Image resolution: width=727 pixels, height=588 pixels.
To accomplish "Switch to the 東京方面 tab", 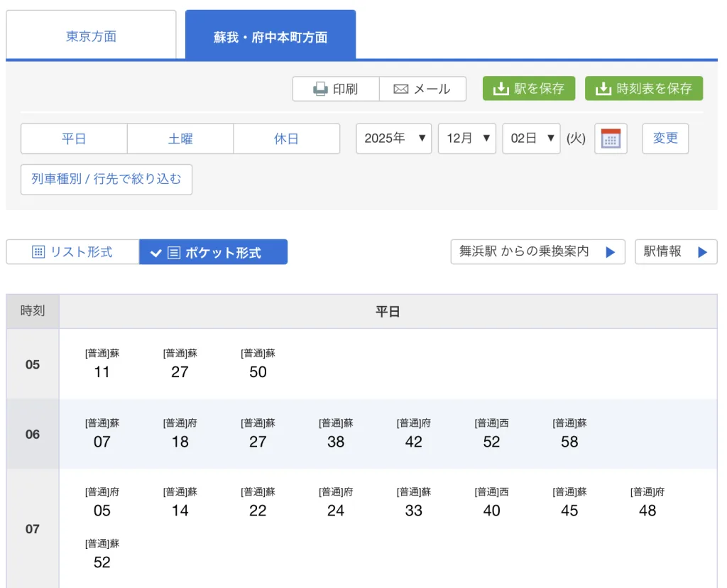I will pyautogui.click(x=91, y=36).
